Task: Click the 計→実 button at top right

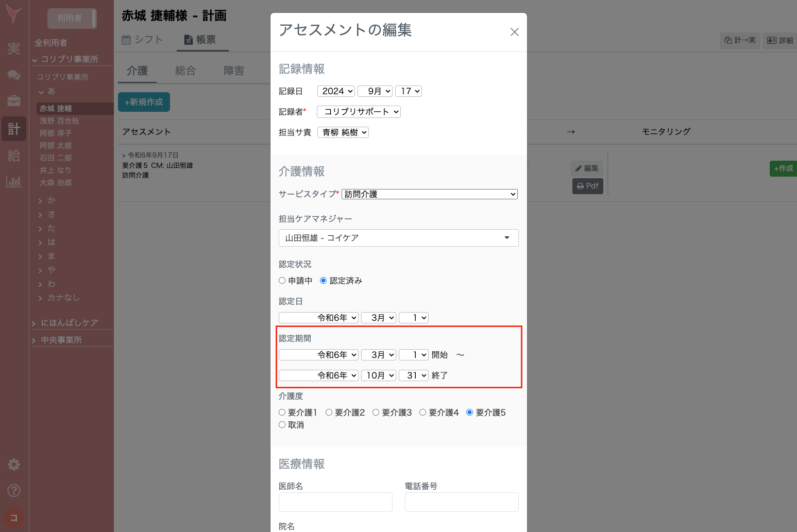Action: coord(740,40)
